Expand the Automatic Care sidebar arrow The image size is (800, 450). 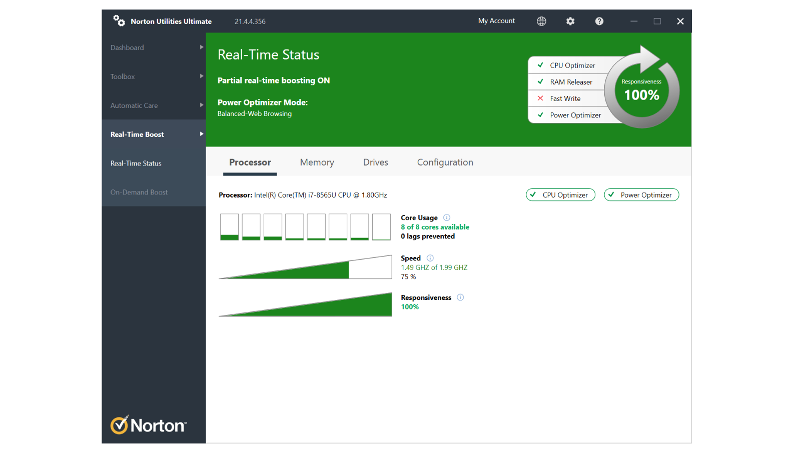(201, 105)
